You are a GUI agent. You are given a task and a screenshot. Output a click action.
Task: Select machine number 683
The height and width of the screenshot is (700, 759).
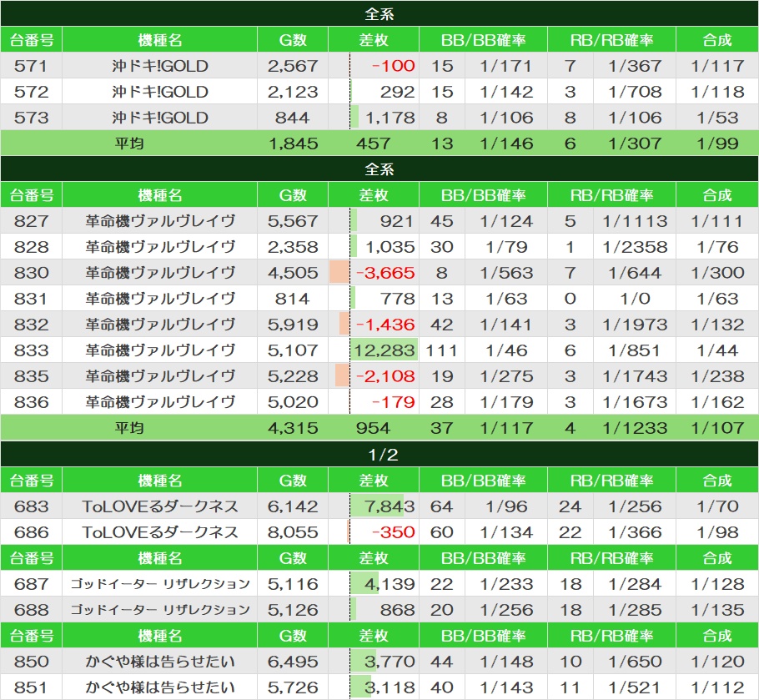click(x=31, y=506)
